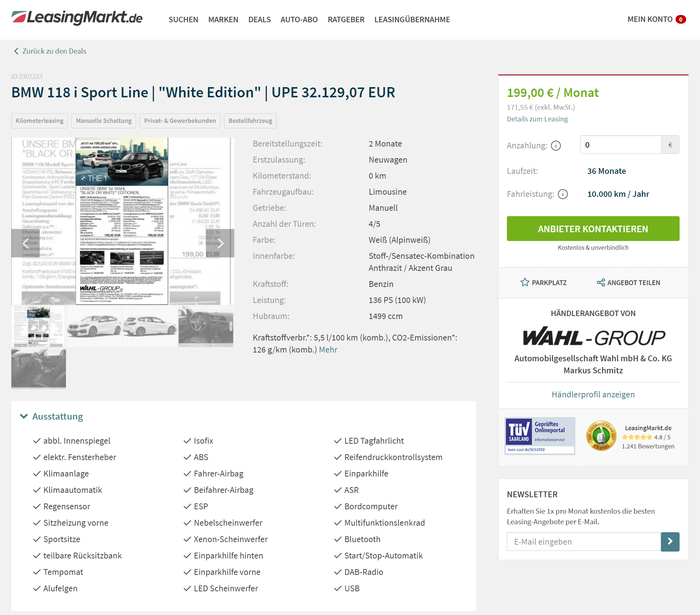700x615 pixels.
Task: Click the E-Mail eingeben newsletter field
Action: pos(584,542)
